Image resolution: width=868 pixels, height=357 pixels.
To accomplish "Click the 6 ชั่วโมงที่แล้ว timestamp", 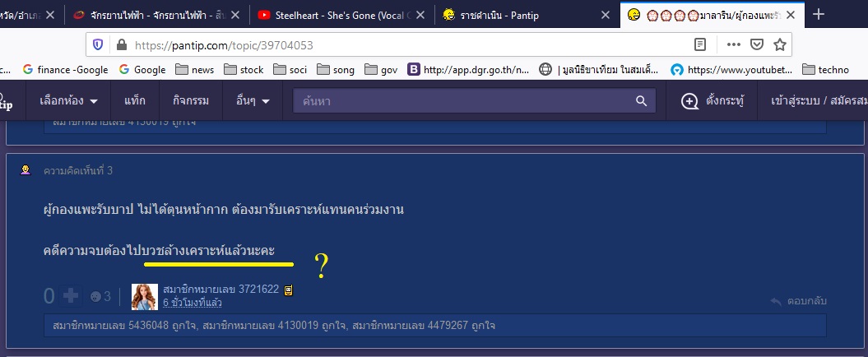I will click(192, 303).
